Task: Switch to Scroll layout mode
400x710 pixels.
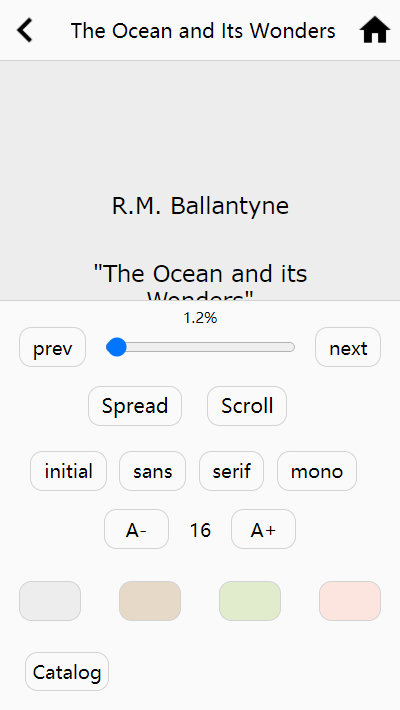Action: click(x=247, y=406)
